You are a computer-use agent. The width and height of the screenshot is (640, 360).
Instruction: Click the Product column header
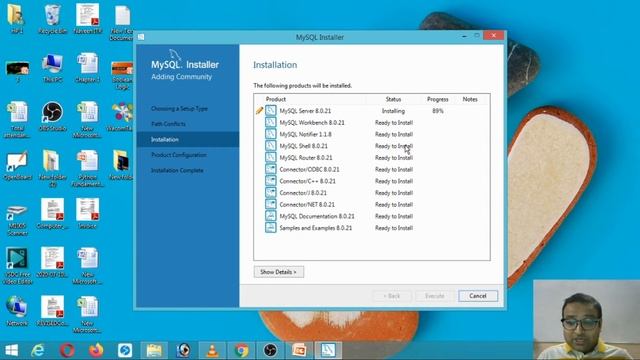click(x=276, y=99)
